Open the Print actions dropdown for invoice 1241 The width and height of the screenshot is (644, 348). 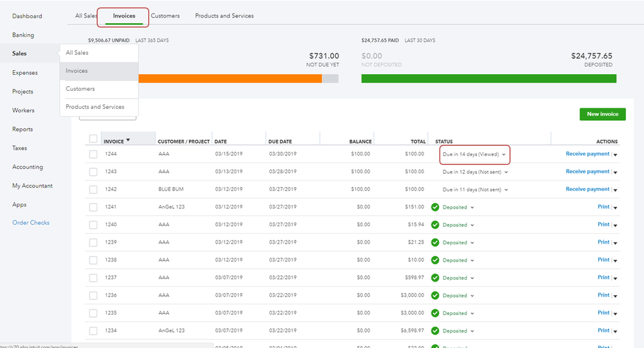tap(615, 208)
